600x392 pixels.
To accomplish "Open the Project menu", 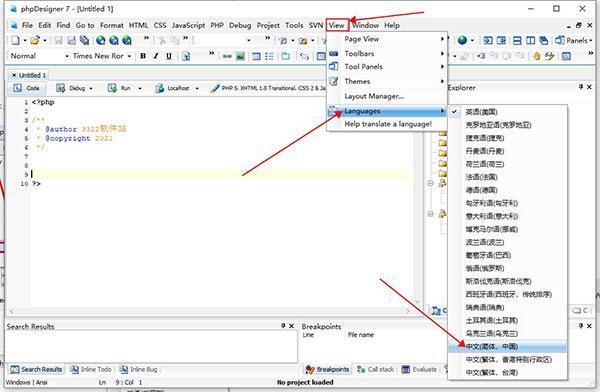I will click(268, 25).
